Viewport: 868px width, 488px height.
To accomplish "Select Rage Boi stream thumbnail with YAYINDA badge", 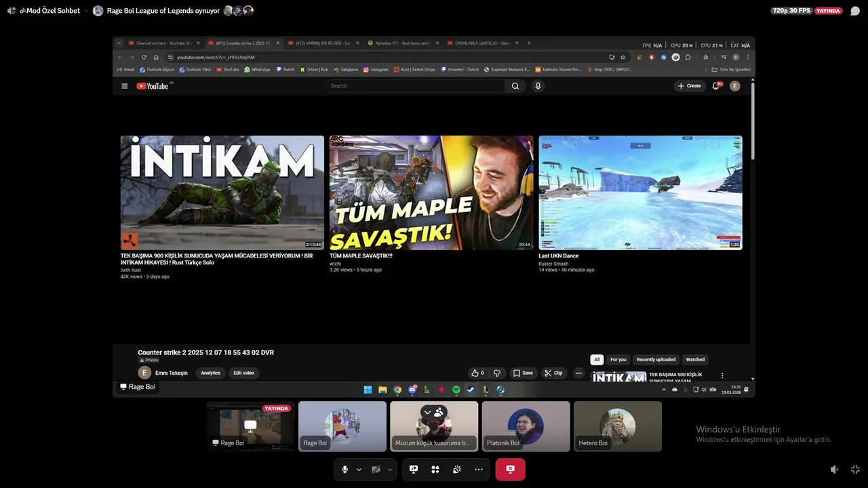I will (x=250, y=426).
